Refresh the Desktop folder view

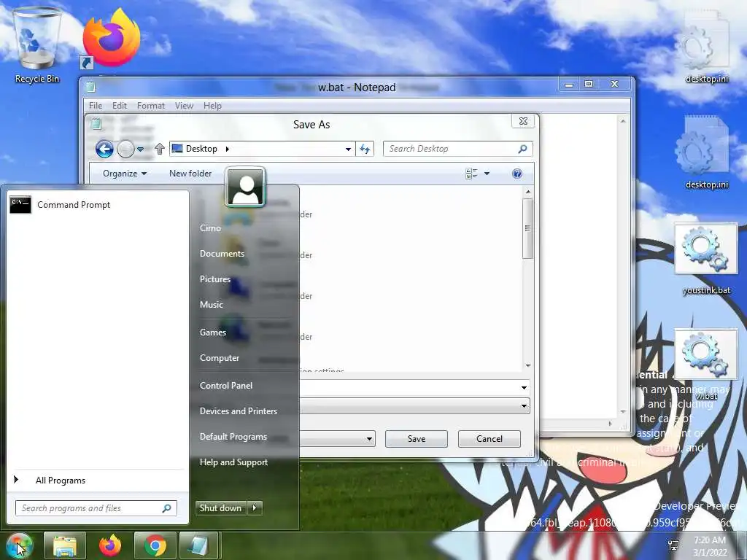pos(365,149)
